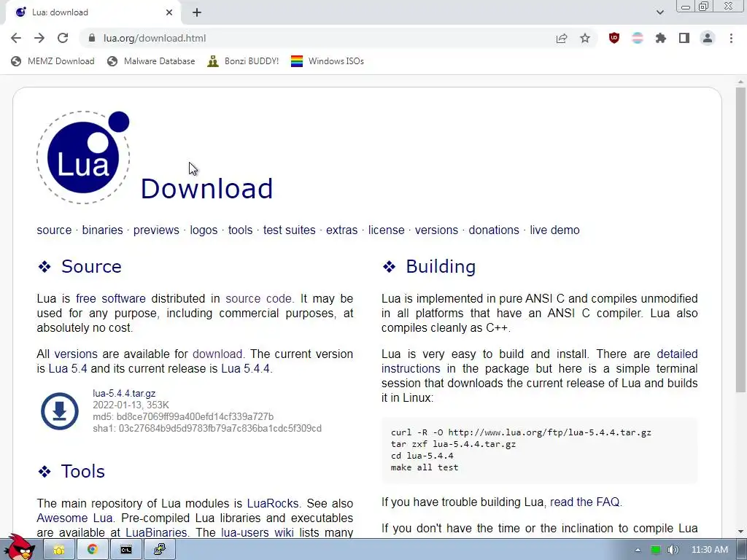Open the Chrome three-dot menu

731,38
